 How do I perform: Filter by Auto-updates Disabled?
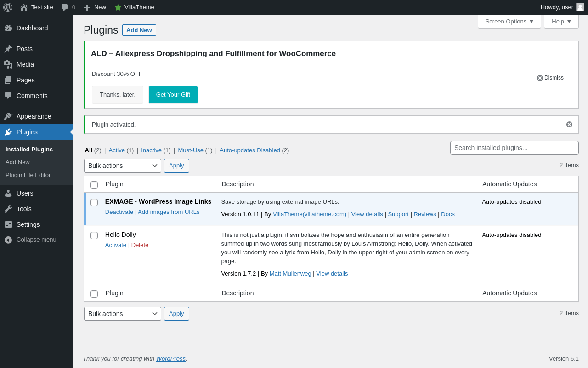tap(250, 150)
